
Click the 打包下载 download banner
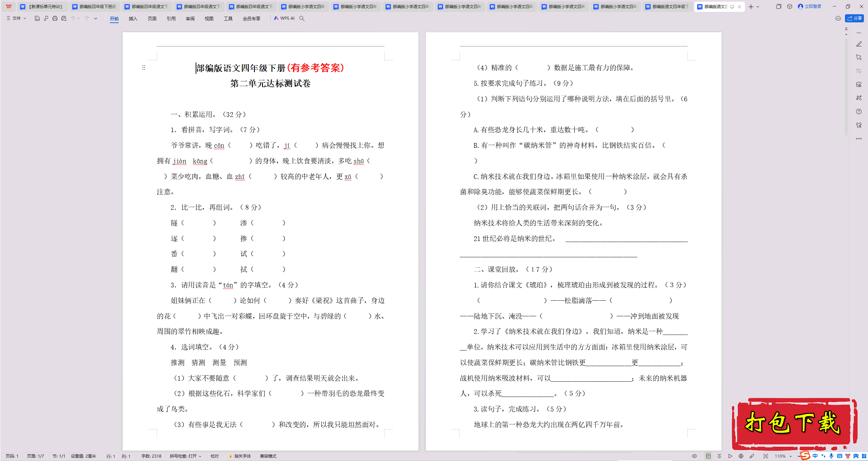pos(794,424)
